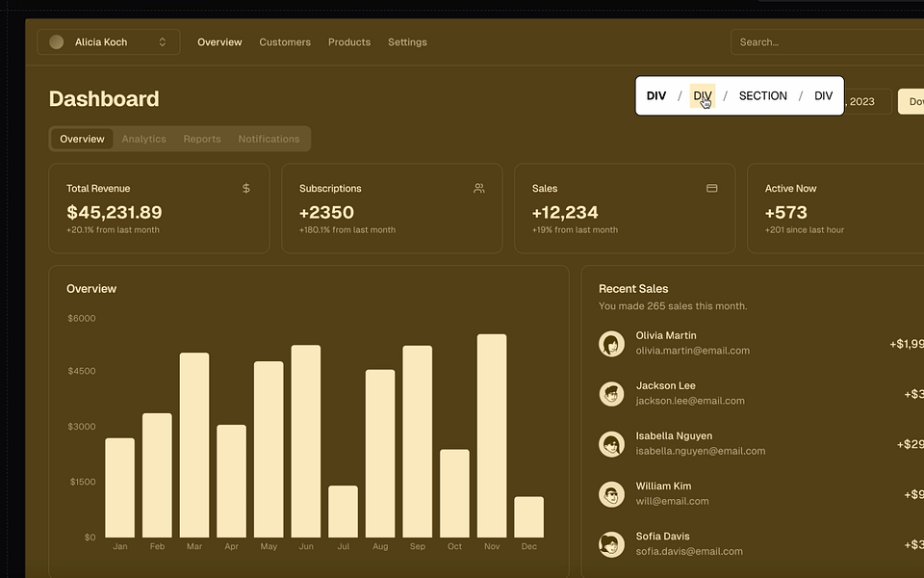Click Isabella Nguyen's avatar

(x=612, y=443)
